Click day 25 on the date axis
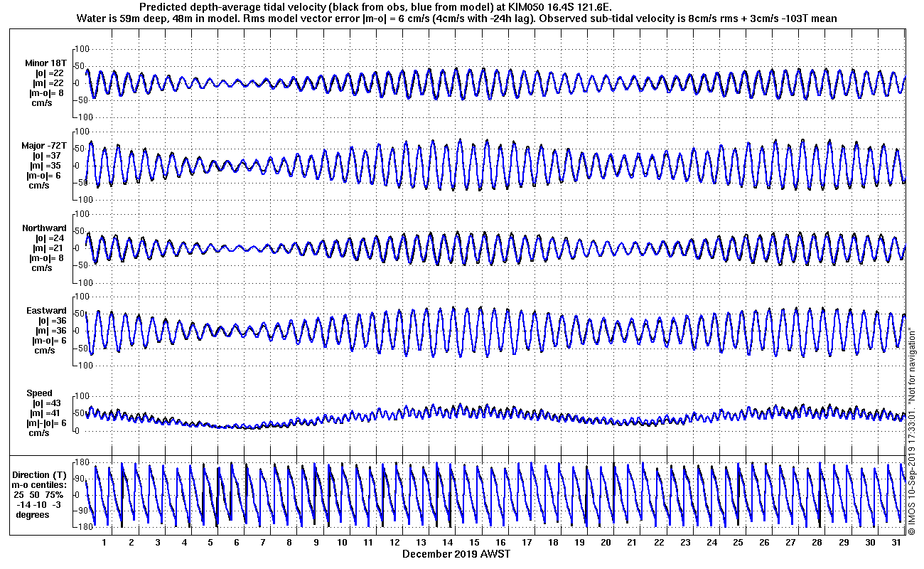 coord(738,542)
